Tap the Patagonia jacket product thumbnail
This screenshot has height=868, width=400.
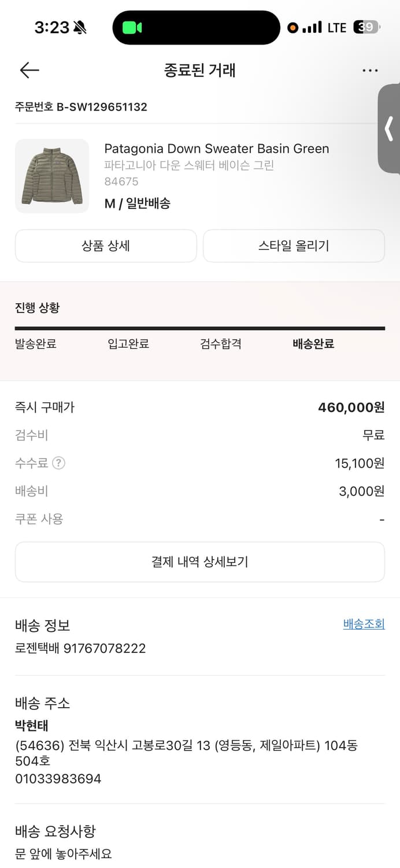52,176
